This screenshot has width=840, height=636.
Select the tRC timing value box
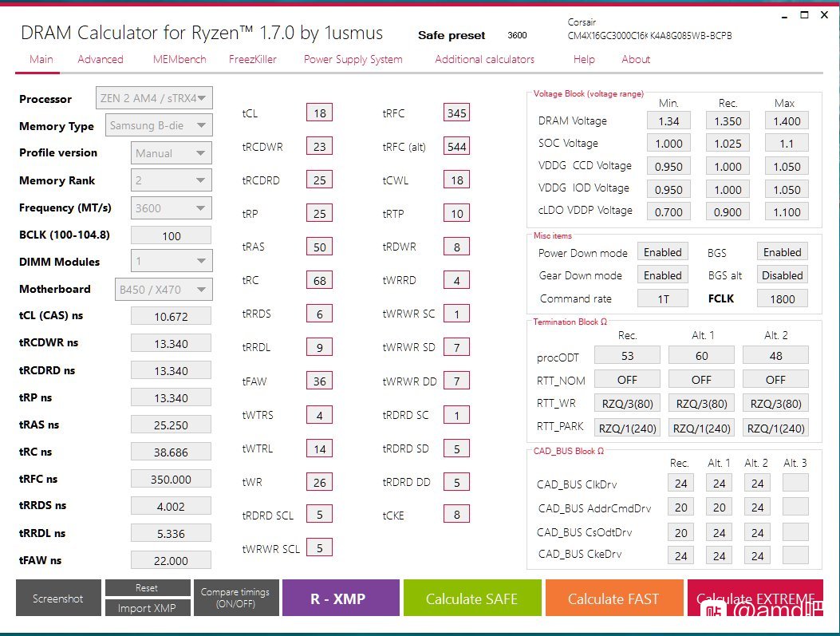(320, 280)
